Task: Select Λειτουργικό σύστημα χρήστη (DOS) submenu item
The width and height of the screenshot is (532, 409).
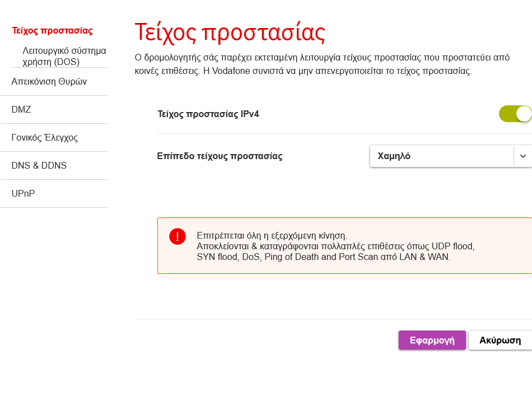Action: click(64, 56)
